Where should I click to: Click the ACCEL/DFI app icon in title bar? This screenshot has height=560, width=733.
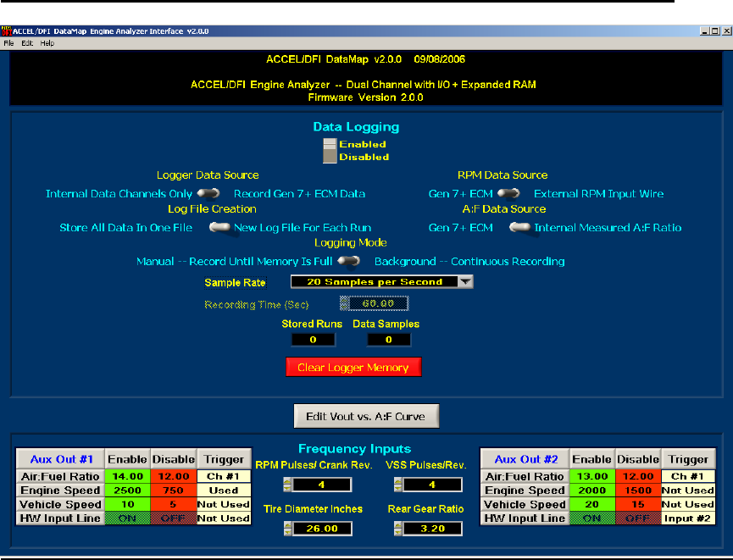pyautogui.click(x=7, y=31)
